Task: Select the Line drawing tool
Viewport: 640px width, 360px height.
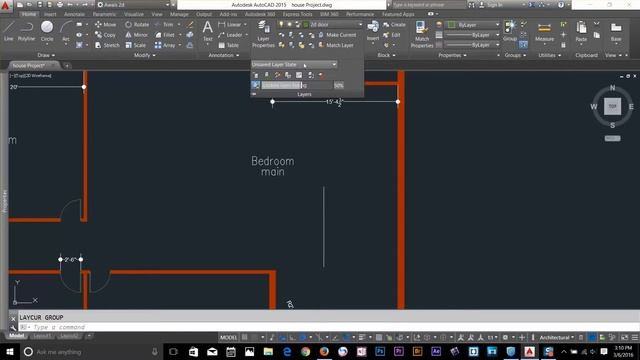Action: 9,31
